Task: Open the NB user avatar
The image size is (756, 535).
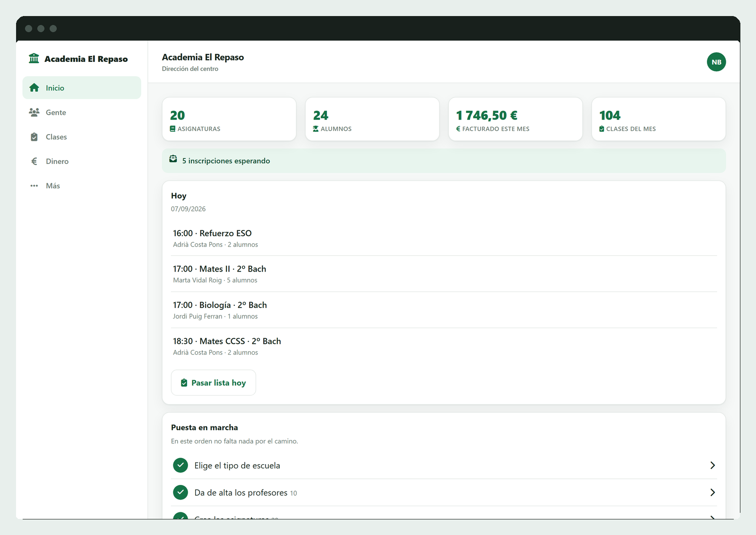Action: pos(716,62)
